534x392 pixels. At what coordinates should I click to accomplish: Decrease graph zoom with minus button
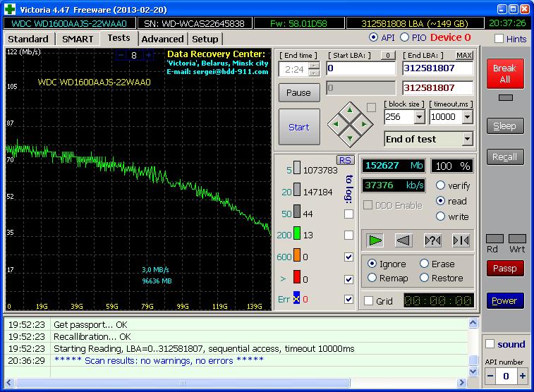point(121,55)
